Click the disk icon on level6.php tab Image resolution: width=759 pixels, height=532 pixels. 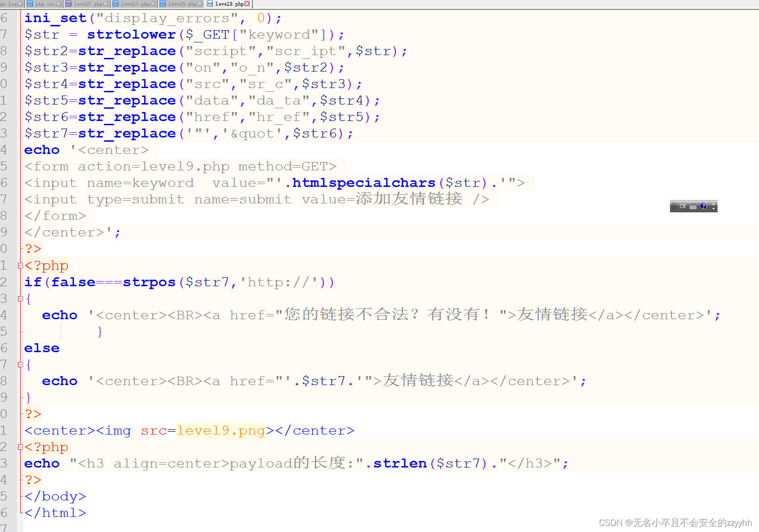click(x=162, y=4)
